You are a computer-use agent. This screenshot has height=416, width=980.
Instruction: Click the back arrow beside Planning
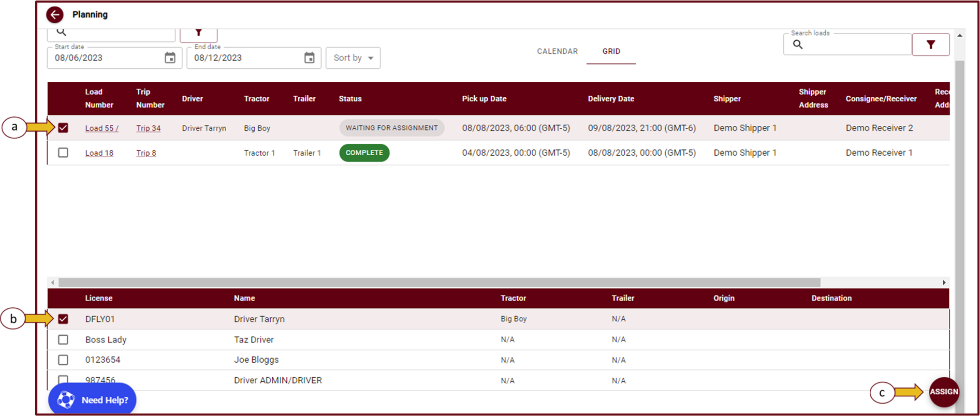click(55, 14)
